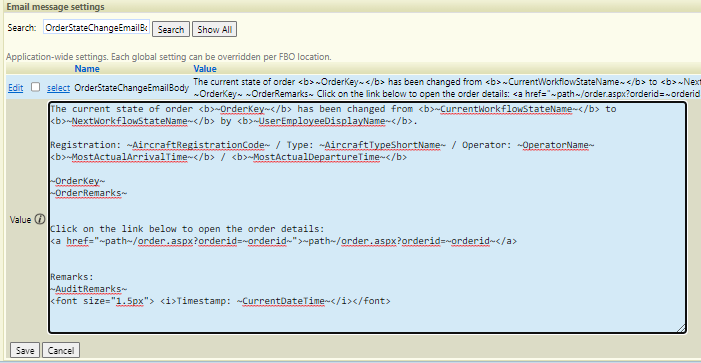Click the Search button
This screenshot has height=363, width=701.
click(171, 30)
